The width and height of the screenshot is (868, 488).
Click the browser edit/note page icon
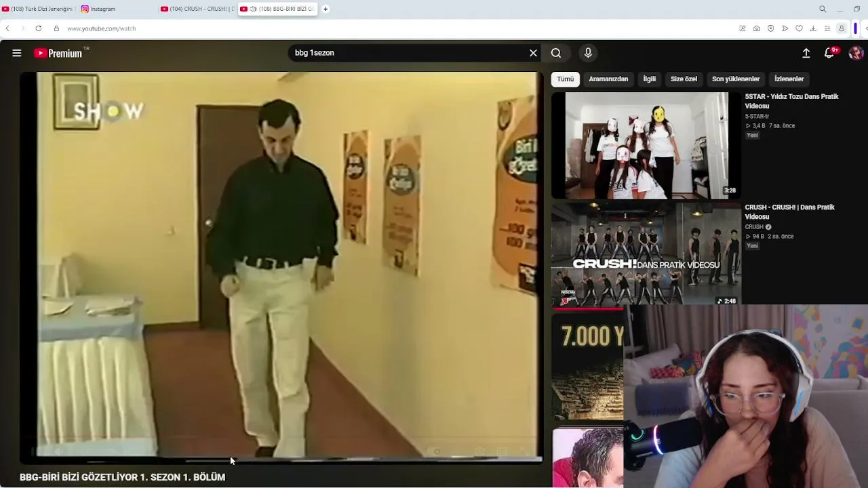click(743, 28)
